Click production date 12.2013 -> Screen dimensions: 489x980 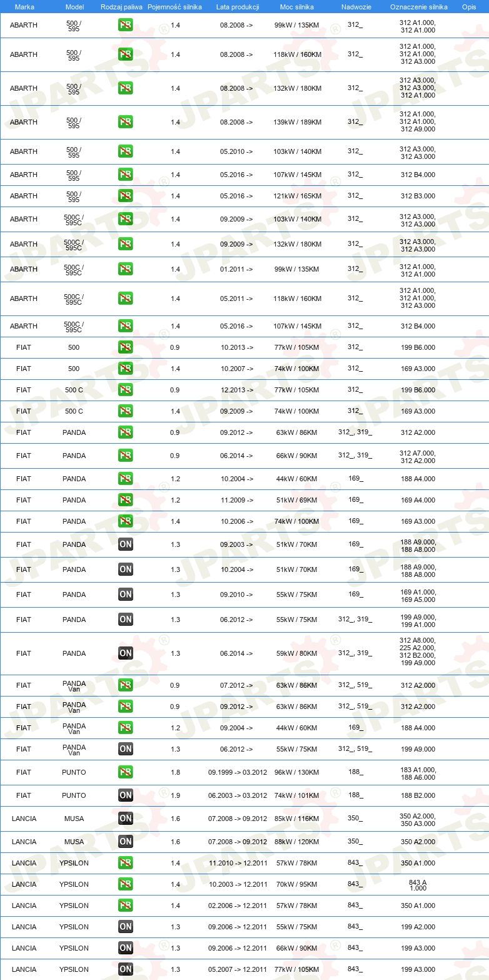click(236, 390)
